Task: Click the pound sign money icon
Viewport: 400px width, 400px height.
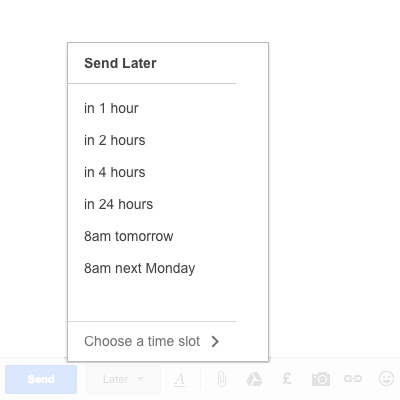Action: click(287, 379)
